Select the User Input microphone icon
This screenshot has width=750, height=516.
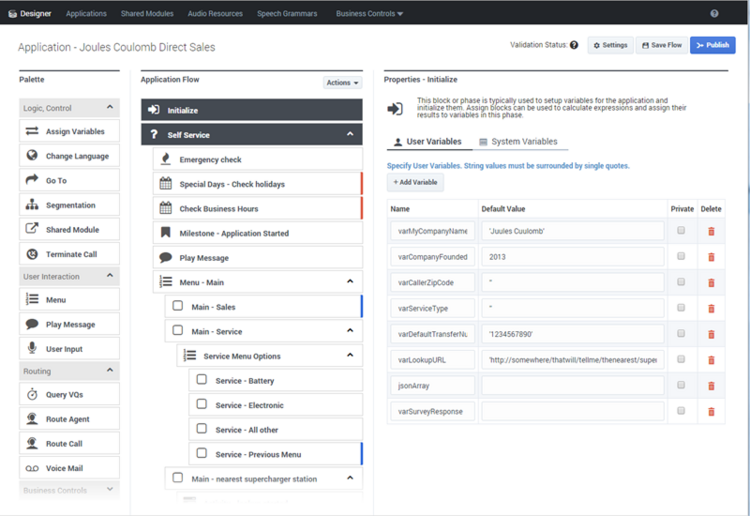32,348
